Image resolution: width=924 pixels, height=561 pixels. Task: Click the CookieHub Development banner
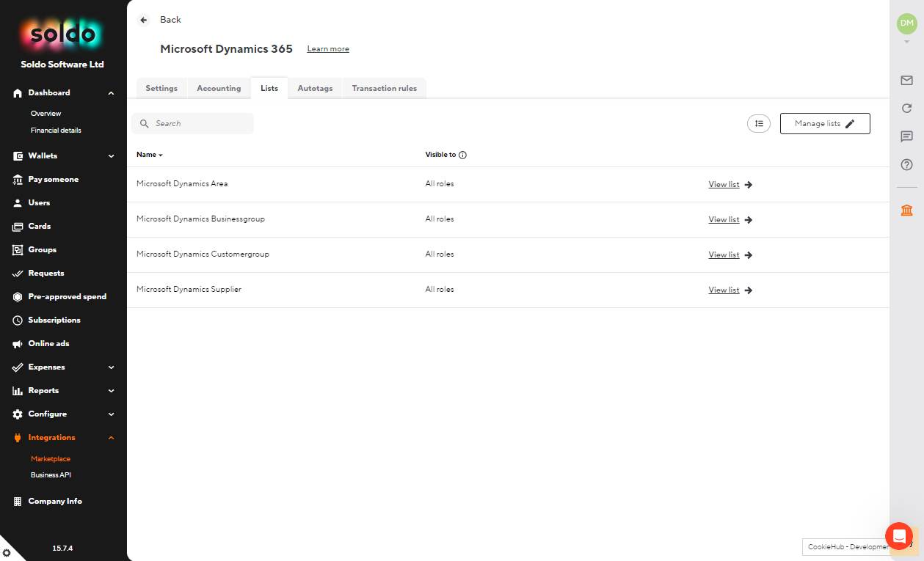846,547
